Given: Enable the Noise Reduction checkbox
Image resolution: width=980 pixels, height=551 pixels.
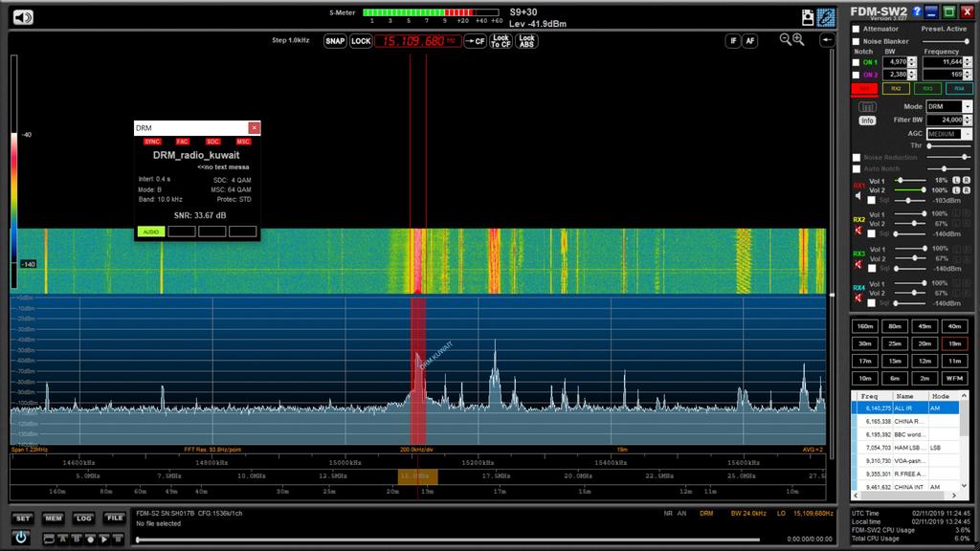Looking at the screenshot, I should click(x=857, y=158).
